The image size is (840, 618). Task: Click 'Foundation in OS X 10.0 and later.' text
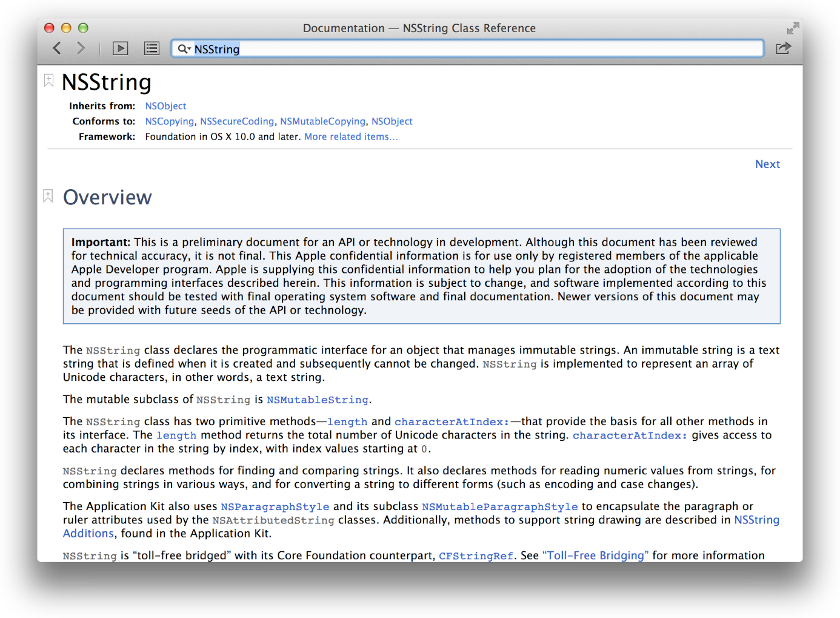(x=223, y=137)
